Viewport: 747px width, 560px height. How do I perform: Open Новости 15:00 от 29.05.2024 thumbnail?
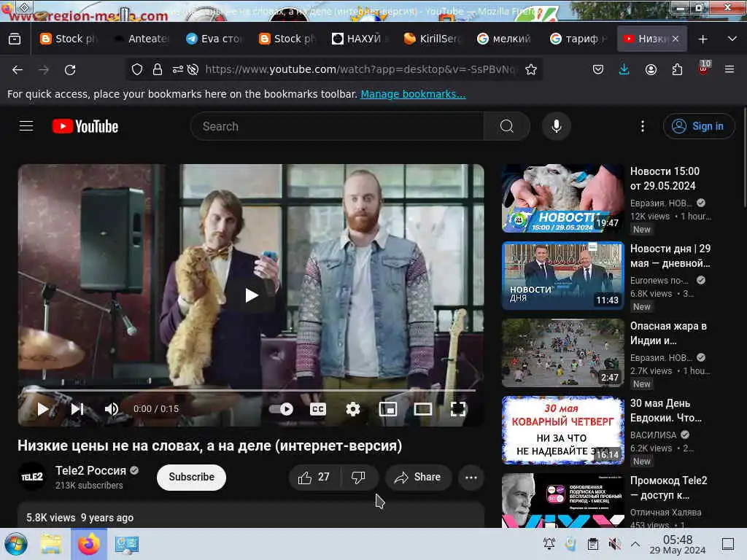562,198
